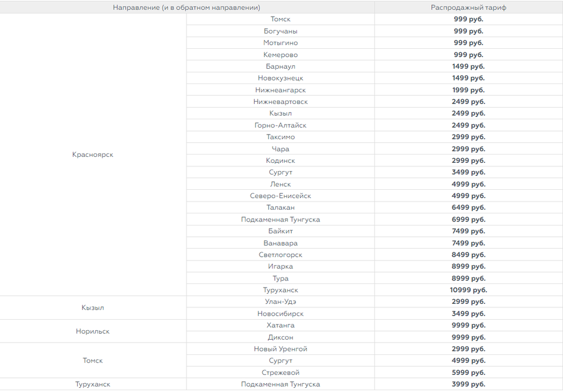Select the Горно-Алтайск destination
The image size is (563, 392).
click(x=280, y=125)
